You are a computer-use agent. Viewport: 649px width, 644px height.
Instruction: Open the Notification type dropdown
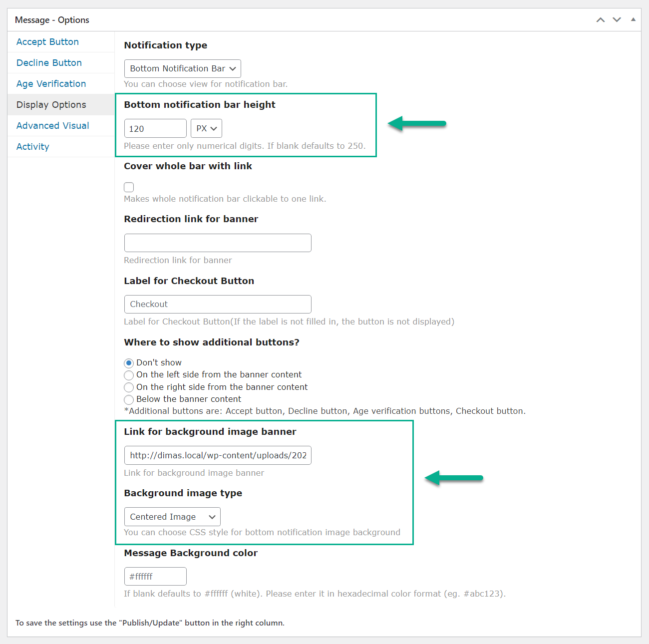tap(183, 69)
